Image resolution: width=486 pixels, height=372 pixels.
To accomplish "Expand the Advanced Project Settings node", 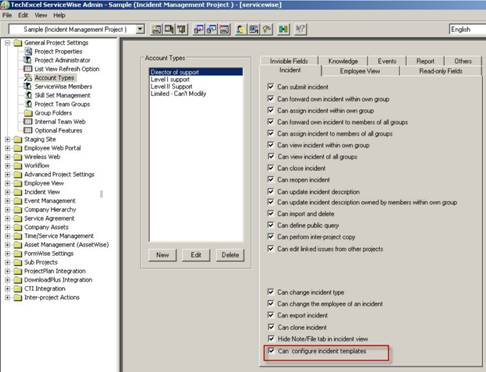I will [x=7, y=174].
